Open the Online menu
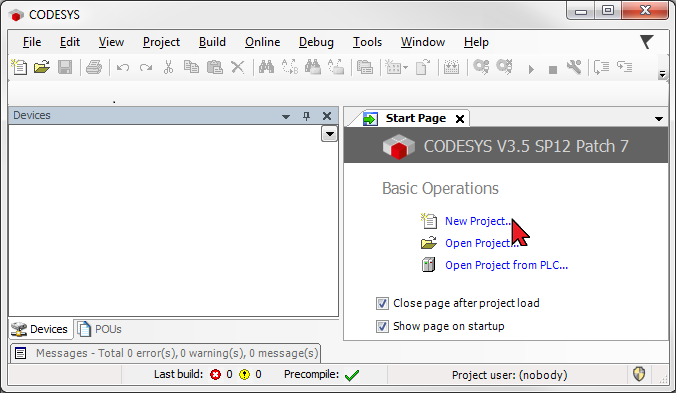Image resolution: width=676 pixels, height=393 pixels. (263, 42)
